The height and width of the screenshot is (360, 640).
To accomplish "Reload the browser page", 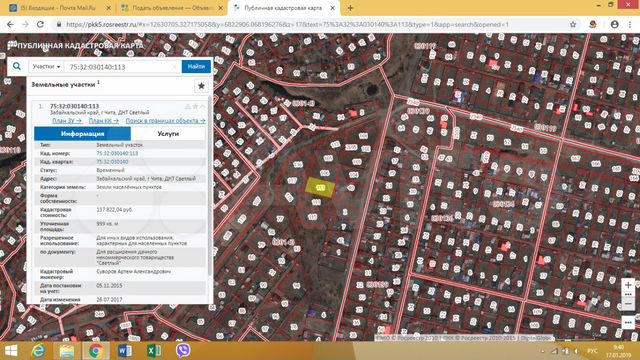I will [x=40, y=24].
